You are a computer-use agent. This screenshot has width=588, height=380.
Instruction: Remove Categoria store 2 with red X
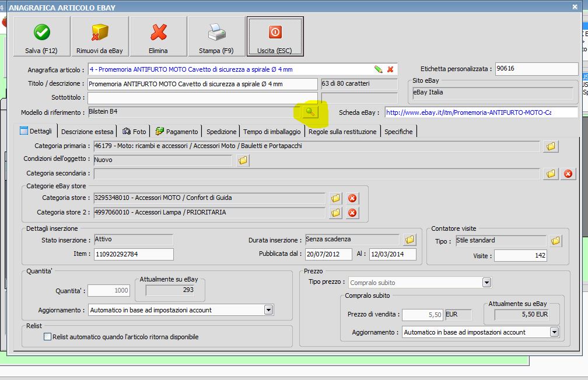click(352, 213)
